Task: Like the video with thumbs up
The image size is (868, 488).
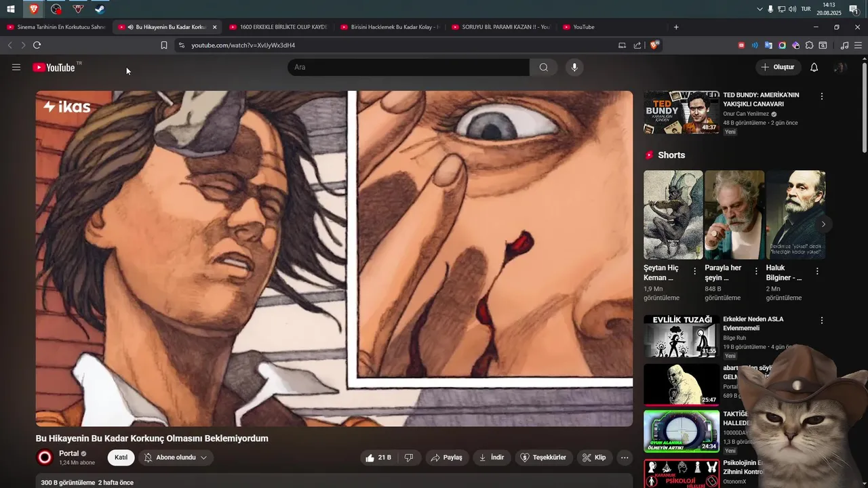Action: (x=378, y=457)
